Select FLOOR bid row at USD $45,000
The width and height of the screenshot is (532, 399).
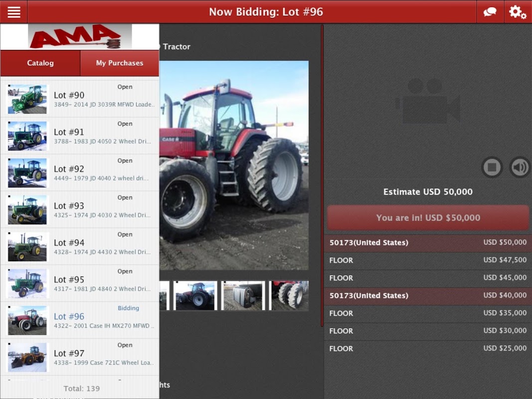pyautogui.click(x=428, y=278)
